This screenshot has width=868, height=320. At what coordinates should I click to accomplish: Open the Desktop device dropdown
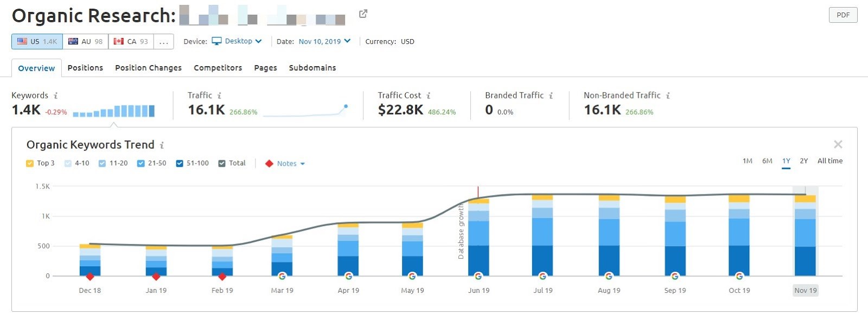237,41
